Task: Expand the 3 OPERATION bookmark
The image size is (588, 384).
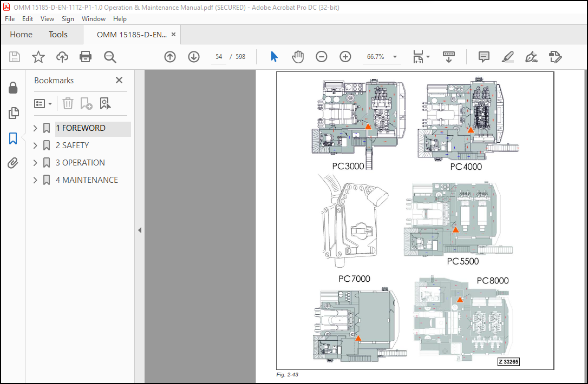Action: coord(35,163)
